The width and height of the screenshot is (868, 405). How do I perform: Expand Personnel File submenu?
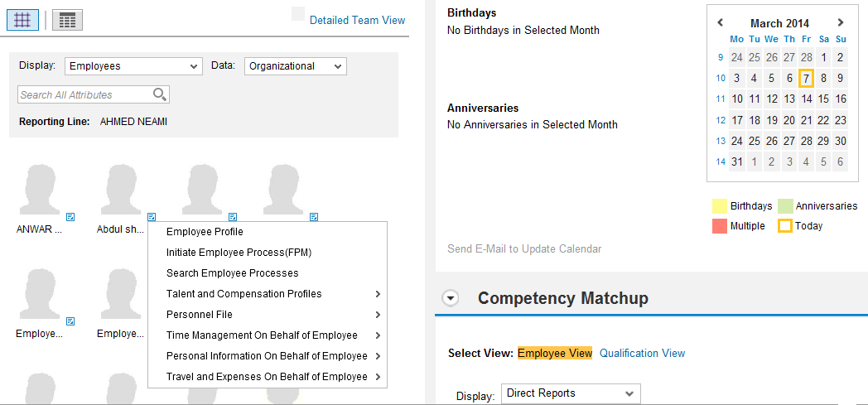pos(378,315)
